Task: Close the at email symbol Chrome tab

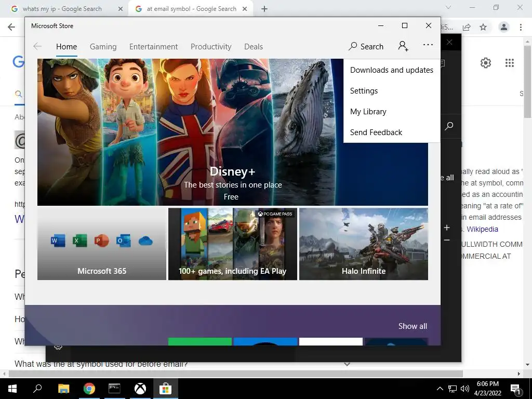Action: tap(245, 9)
